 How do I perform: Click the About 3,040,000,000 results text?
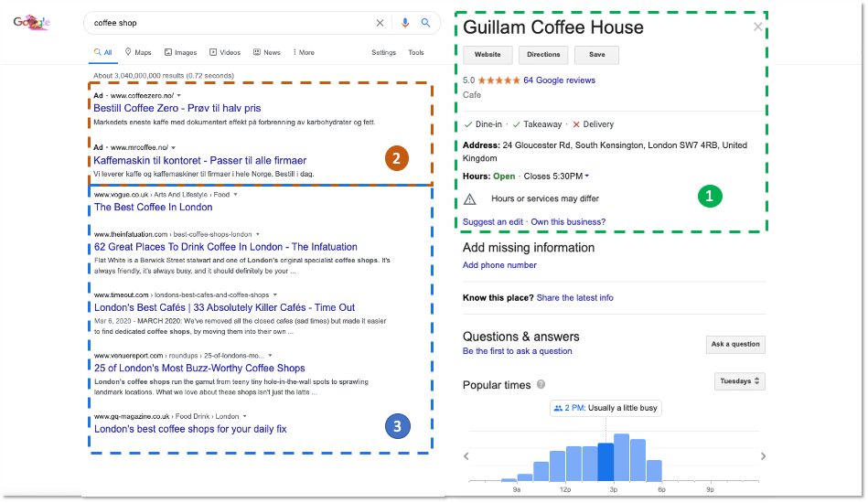164,76
